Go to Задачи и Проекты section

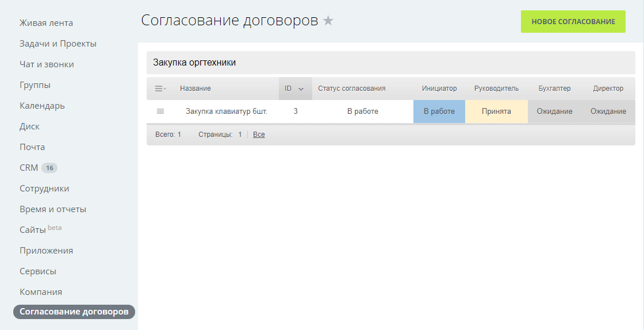[x=58, y=44]
